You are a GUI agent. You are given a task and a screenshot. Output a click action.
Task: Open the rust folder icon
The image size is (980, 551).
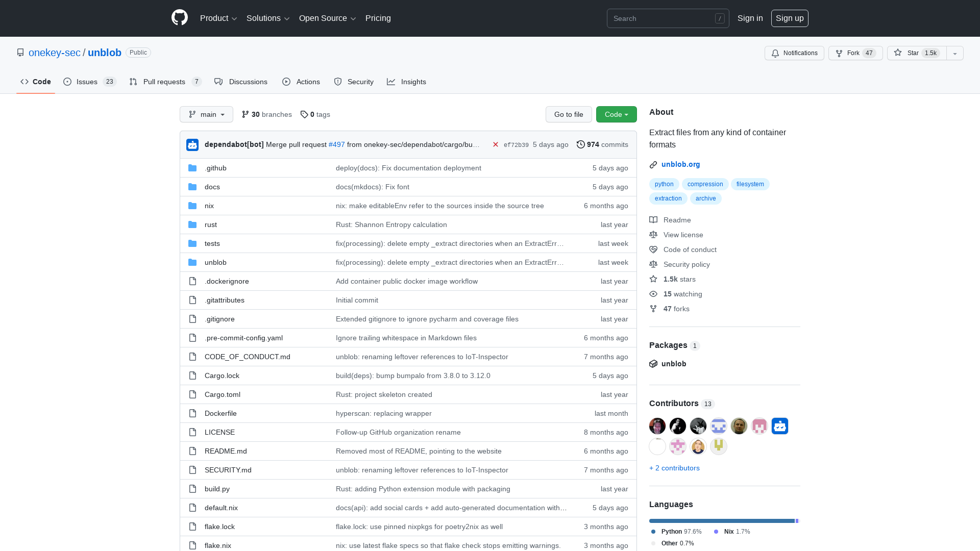[x=192, y=224]
